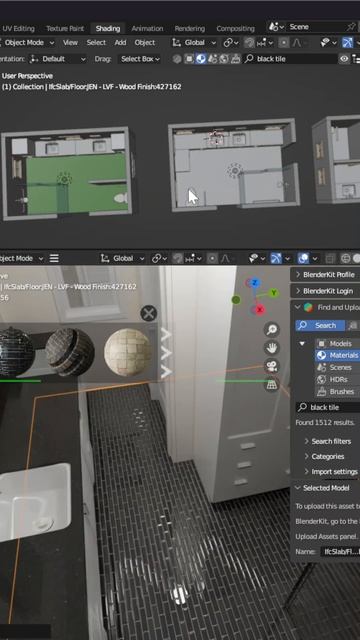
Task: Pick the cream tile material thumbnail
Action: tap(128, 352)
